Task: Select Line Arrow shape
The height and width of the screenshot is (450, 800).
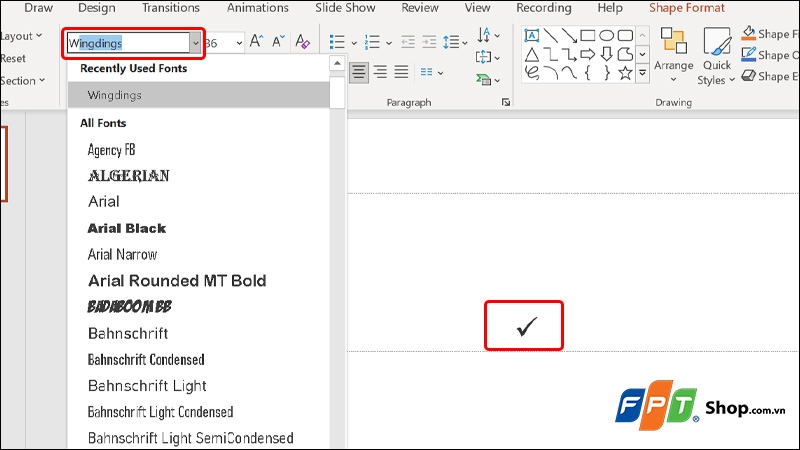Action: tap(569, 35)
